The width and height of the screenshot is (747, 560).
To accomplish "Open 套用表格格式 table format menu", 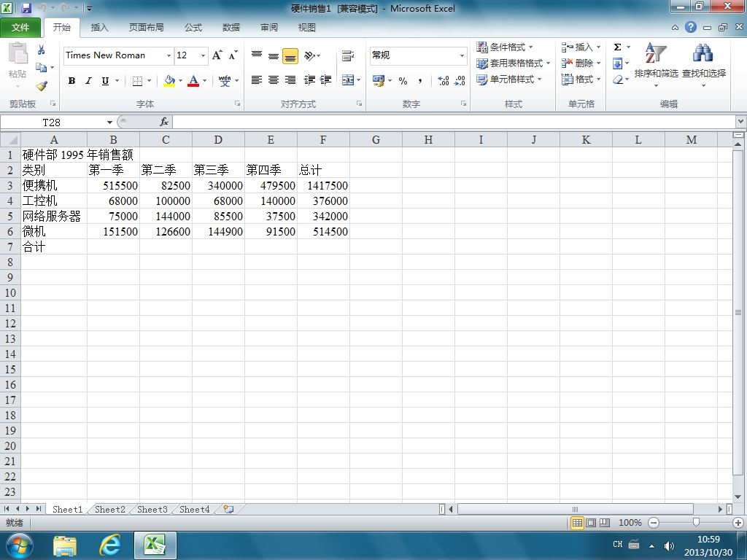I will 514,63.
